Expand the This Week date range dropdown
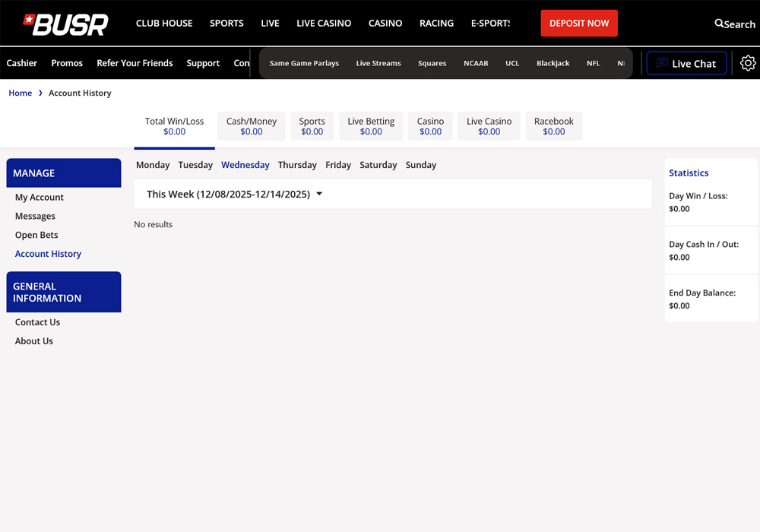 pos(319,194)
